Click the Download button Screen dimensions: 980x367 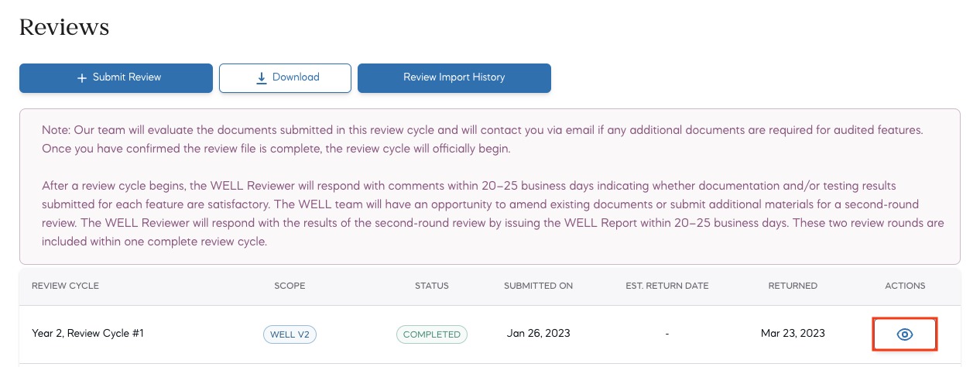tap(285, 77)
